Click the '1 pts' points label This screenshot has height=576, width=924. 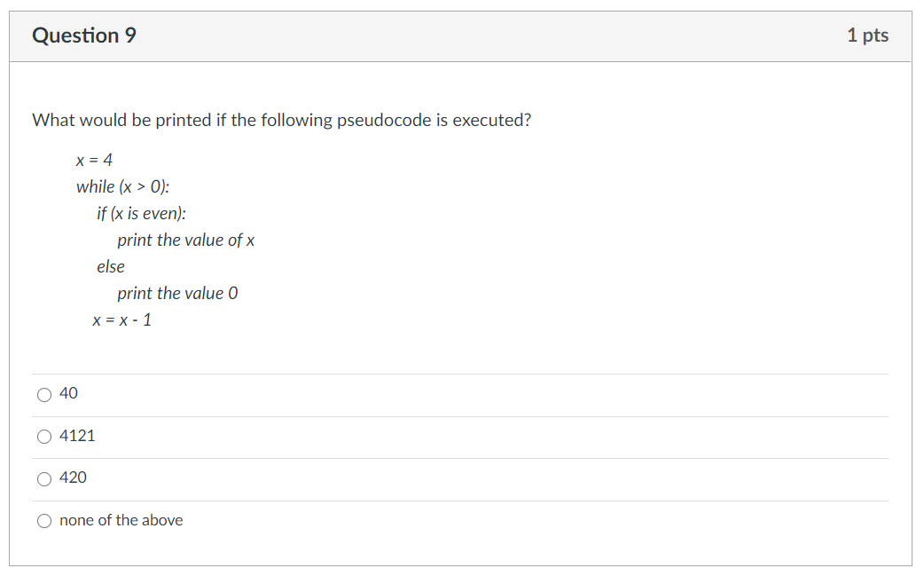[867, 36]
